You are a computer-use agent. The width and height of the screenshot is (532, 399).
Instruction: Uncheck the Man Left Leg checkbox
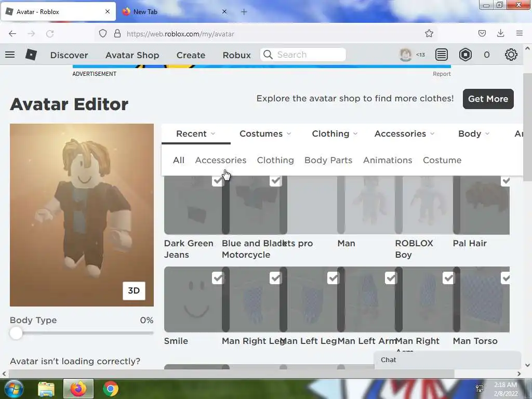point(333,278)
